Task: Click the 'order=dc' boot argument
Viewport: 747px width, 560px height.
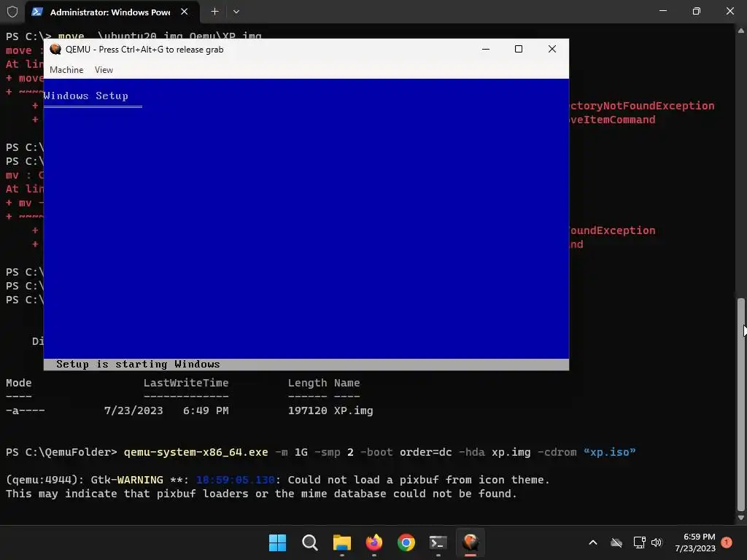Action: pyautogui.click(x=425, y=452)
